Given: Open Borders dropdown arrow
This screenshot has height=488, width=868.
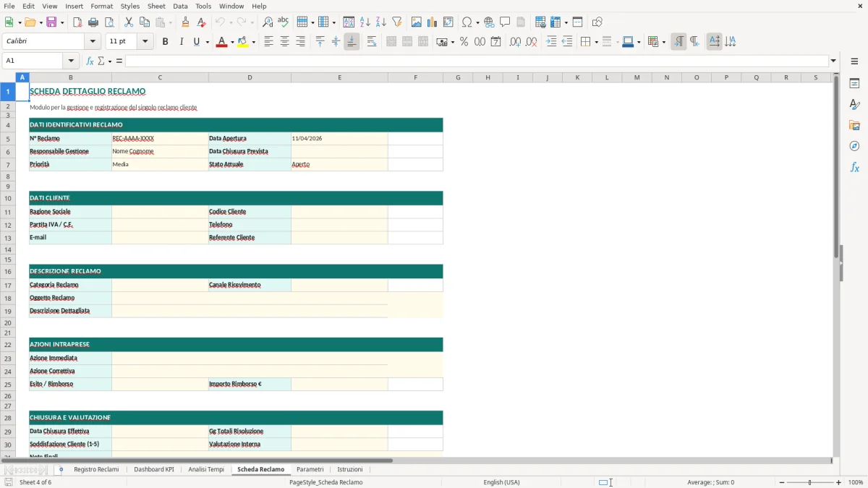Looking at the screenshot, I should (596, 42).
